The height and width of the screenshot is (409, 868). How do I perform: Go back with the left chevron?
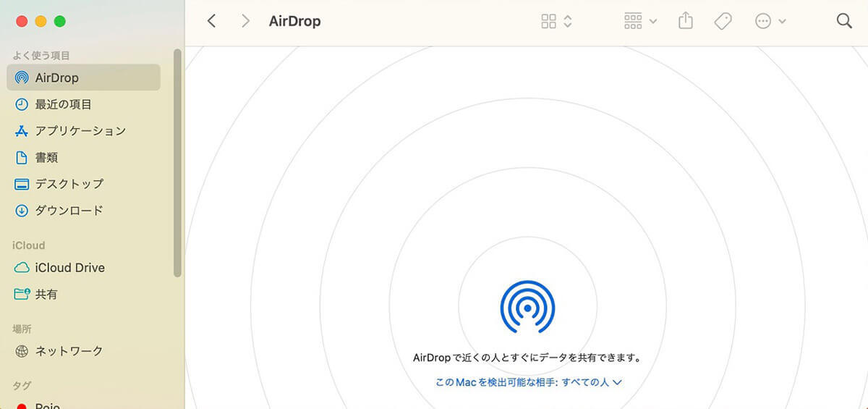[211, 21]
